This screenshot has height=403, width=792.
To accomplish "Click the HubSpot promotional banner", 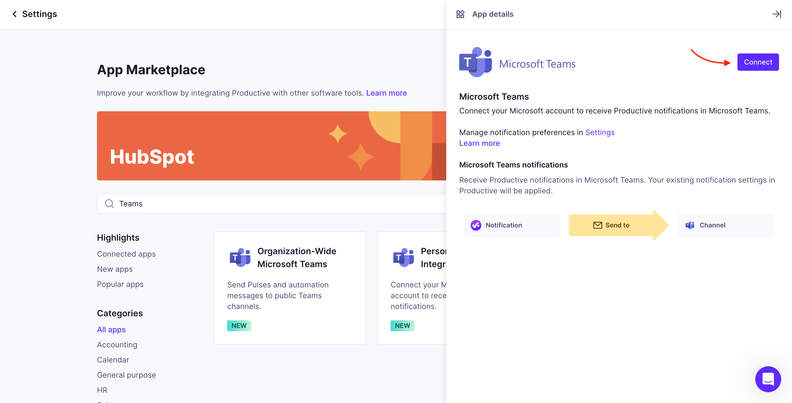I will (272, 145).
